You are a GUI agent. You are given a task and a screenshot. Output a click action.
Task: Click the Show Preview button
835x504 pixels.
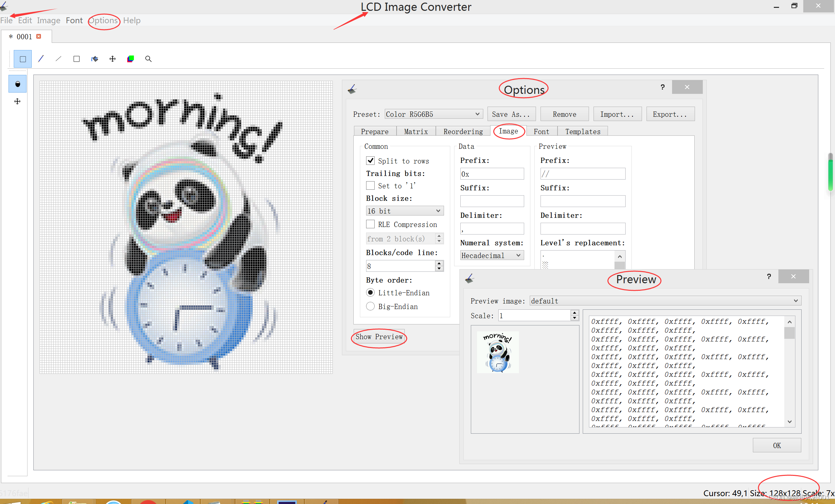click(x=379, y=337)
